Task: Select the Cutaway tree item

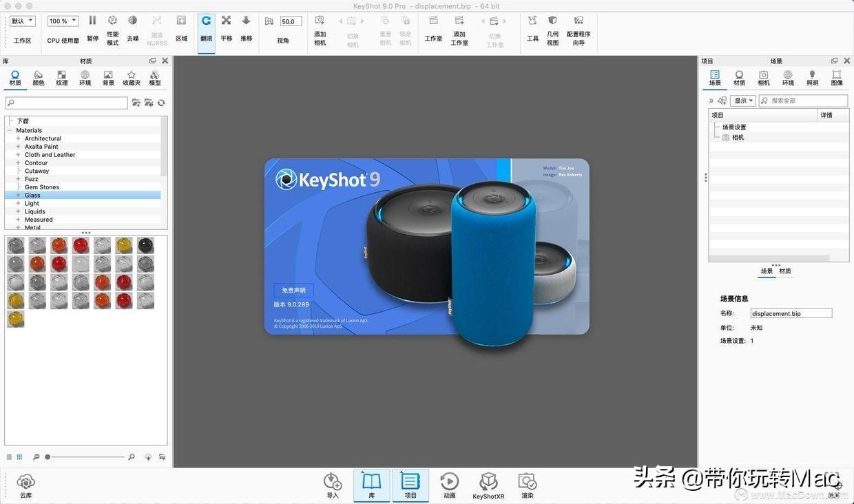Action: (x=37, y=171)
